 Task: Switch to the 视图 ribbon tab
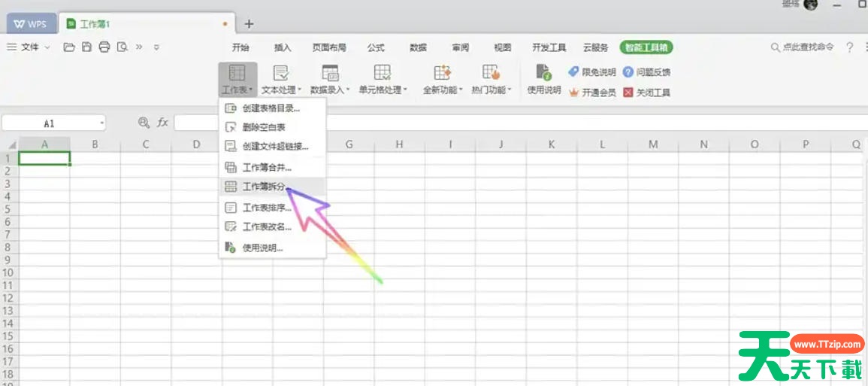coord(502,47)
